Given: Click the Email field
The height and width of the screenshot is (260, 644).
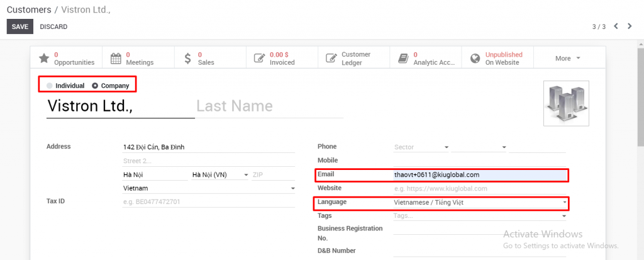Looking at the screenshot, I should pos(480,175).
